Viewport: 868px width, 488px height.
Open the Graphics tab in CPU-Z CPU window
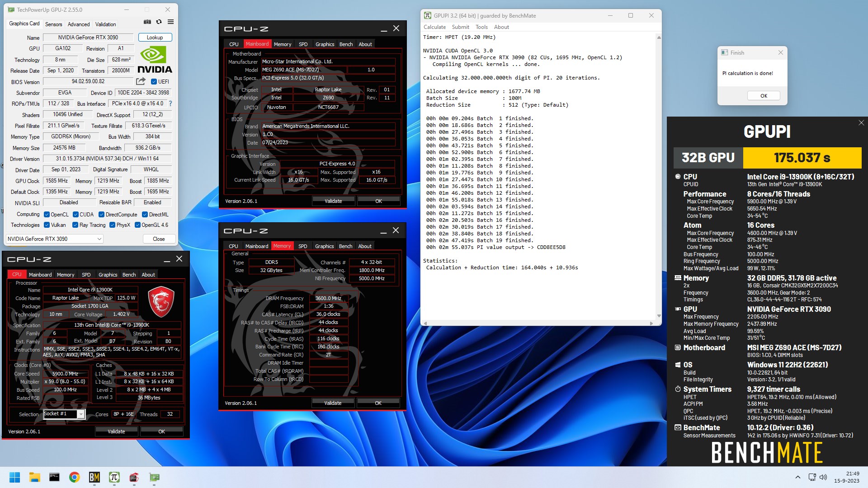pyautogui.click(x=108, y=275)
